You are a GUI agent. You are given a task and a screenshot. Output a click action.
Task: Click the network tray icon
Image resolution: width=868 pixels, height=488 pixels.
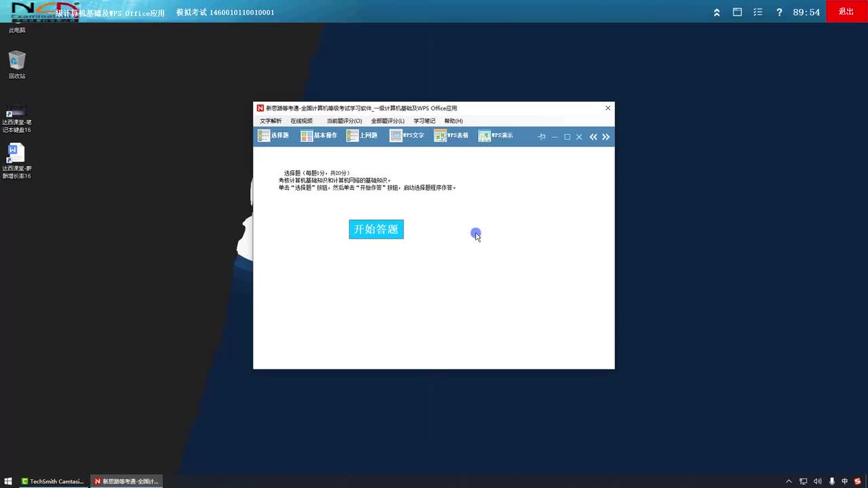(x=804, y=481)
